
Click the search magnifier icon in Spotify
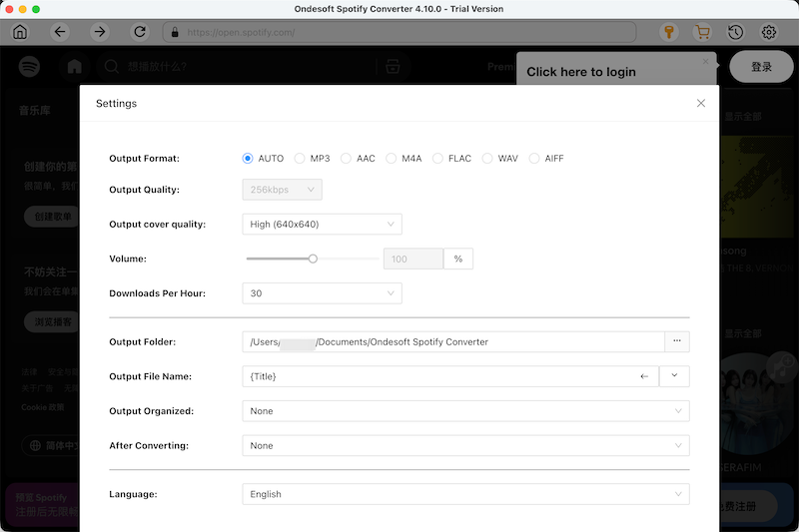pyautogui.click(x=112, y=67)
